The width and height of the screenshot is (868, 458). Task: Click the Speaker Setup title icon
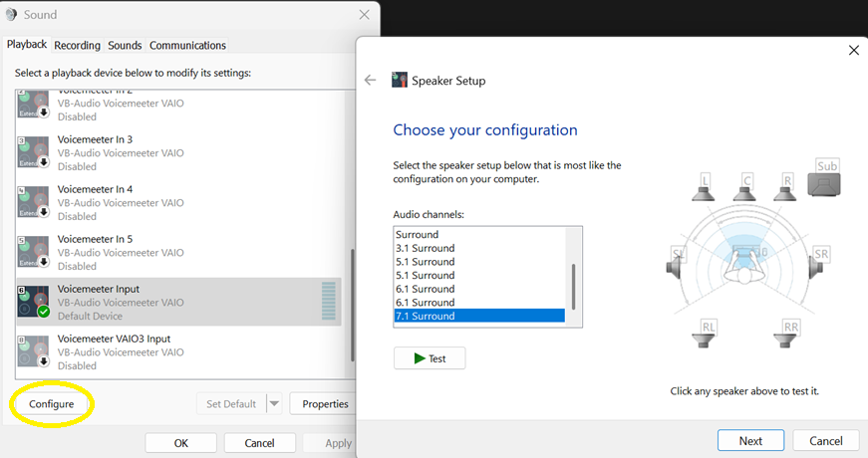click(x=400, y=81)
